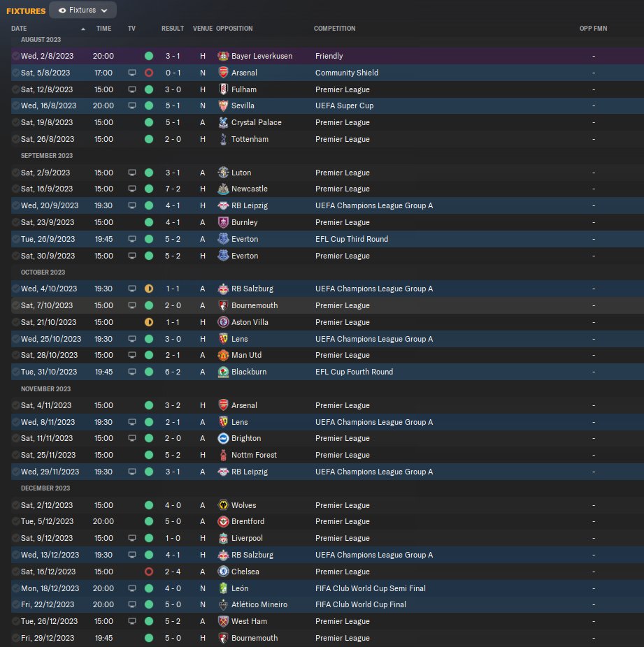Click the Brighton club badge
This screenshot has height=647, width=644.
click(223, 439)
